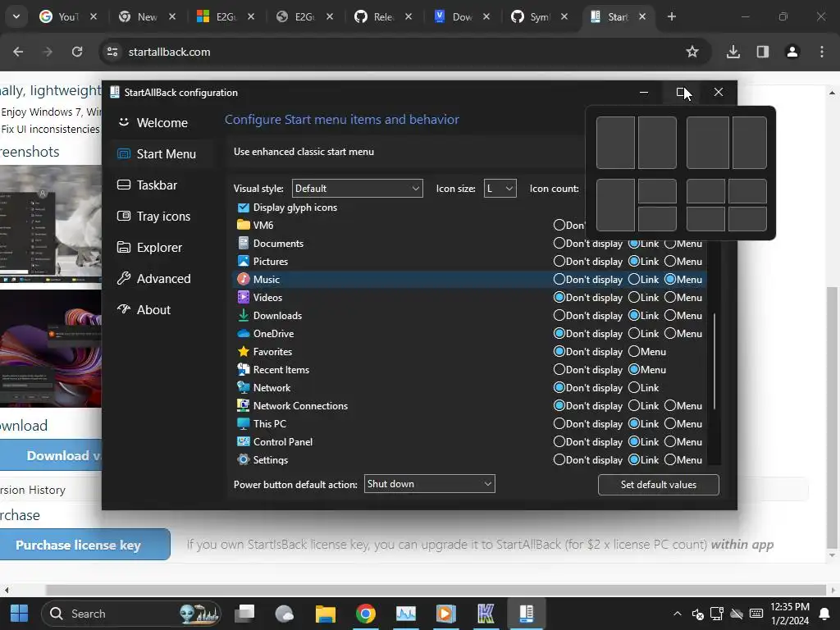This screenshot has height=630, width=840.
Task: Open a new browser tab
Action: [x=671, y=16]
